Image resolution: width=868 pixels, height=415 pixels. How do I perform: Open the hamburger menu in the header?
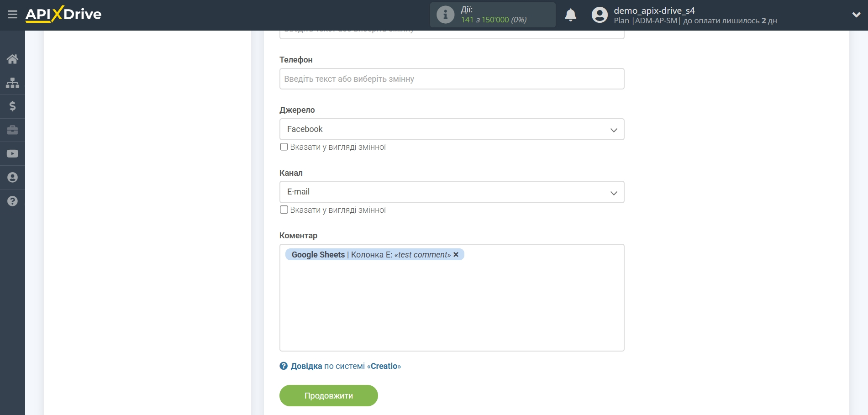12,15
